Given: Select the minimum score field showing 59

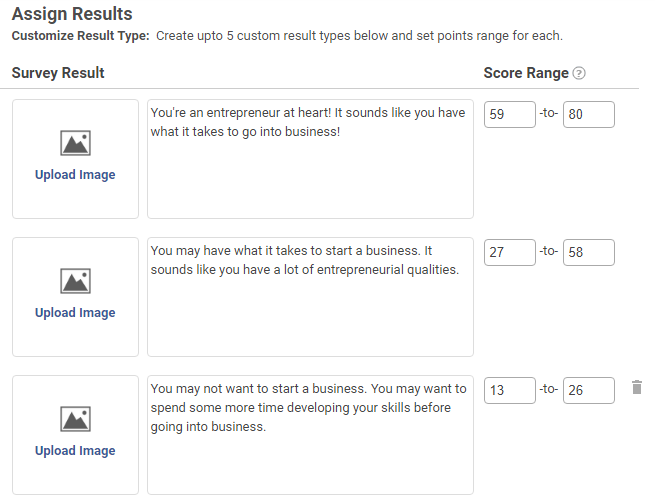Looking at the screenshot, I should 509,114.
